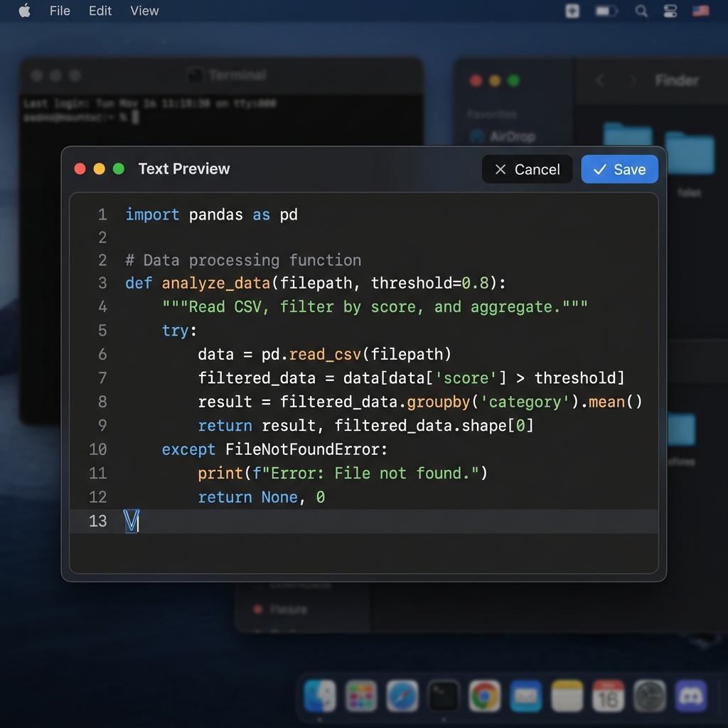
Task: Open the Edit menu
Action: click(100, 11)
